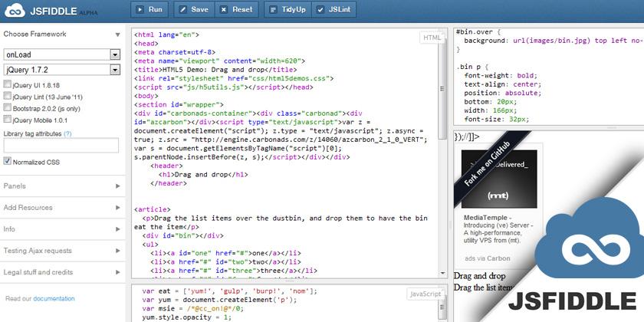Tidy up the code with TidyUp

287,10
